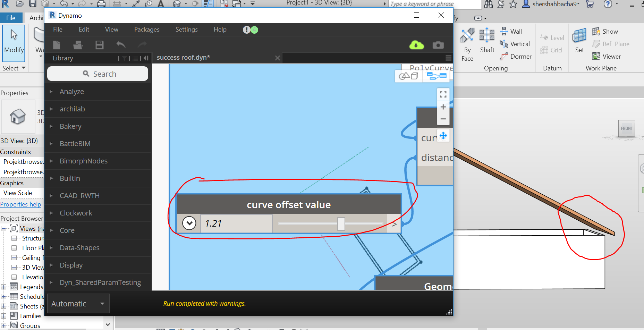Switch to the success roof.dyn tab

(184, 58)
